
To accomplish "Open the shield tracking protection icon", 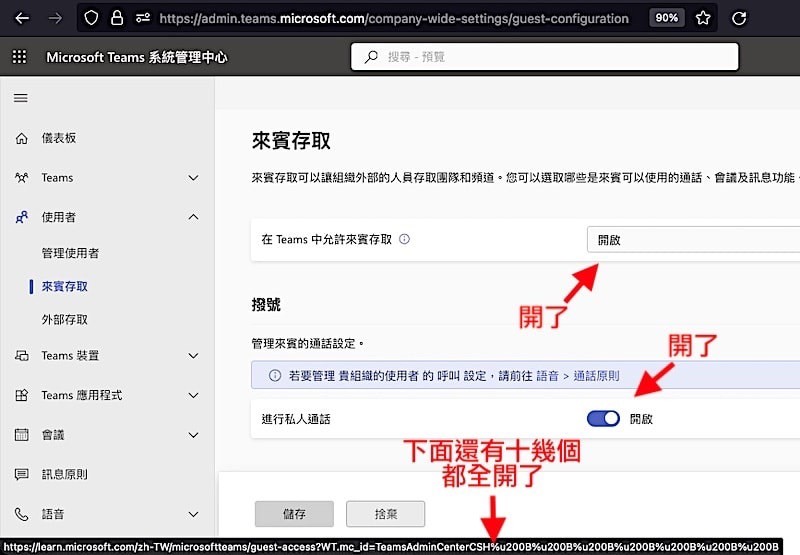I will [91, 18].
